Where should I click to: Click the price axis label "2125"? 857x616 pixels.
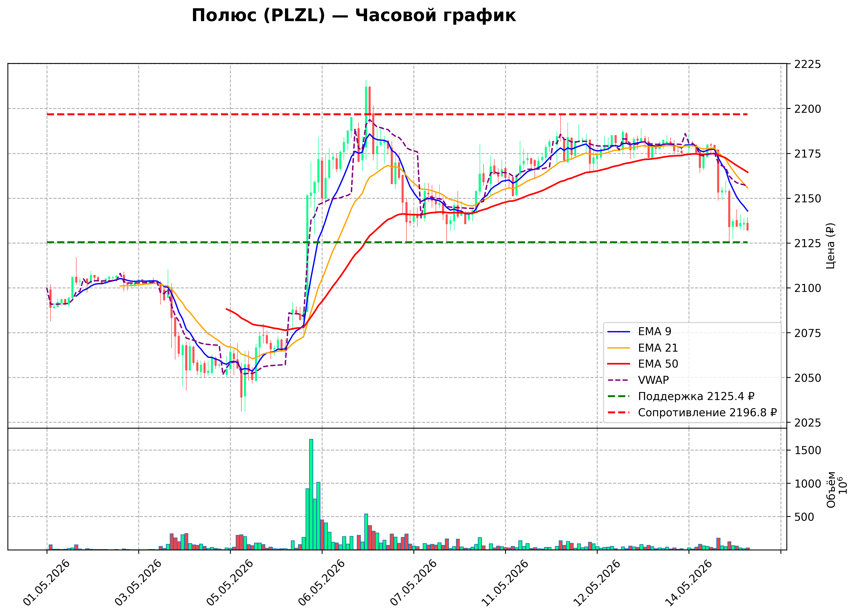coord(808,244)
